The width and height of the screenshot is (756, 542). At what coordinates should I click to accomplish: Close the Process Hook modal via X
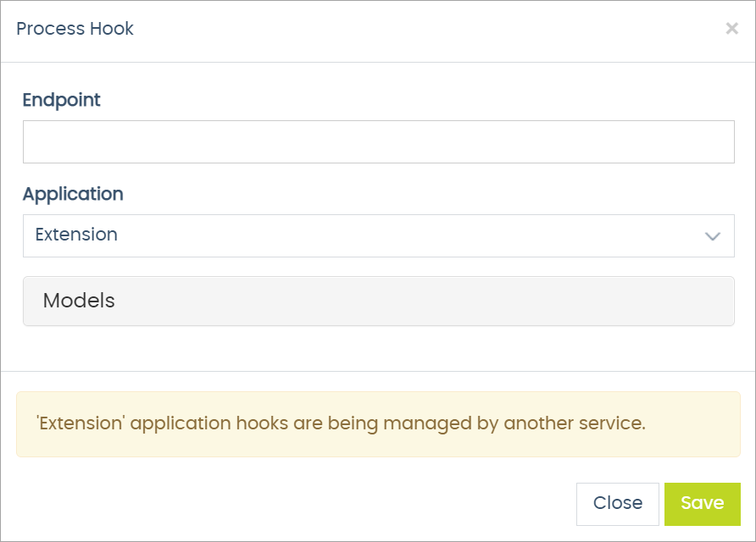(x=731, y=29)
